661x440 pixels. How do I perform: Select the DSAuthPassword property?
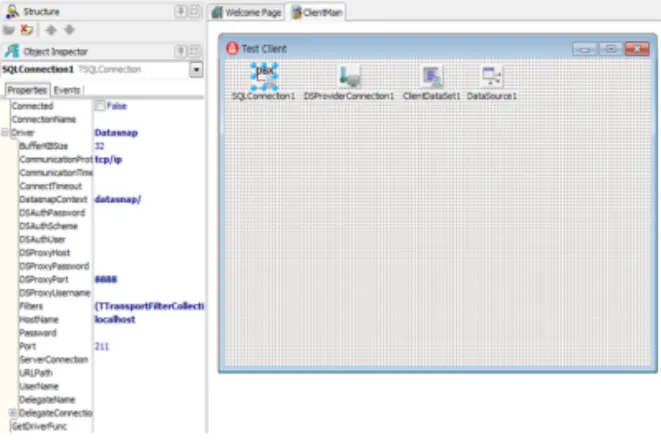coord(52,213)
